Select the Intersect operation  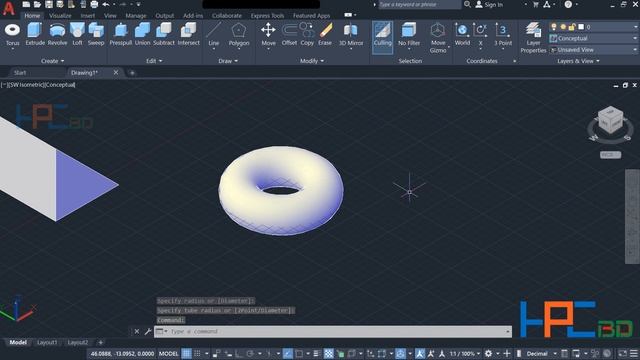point(189,34)
